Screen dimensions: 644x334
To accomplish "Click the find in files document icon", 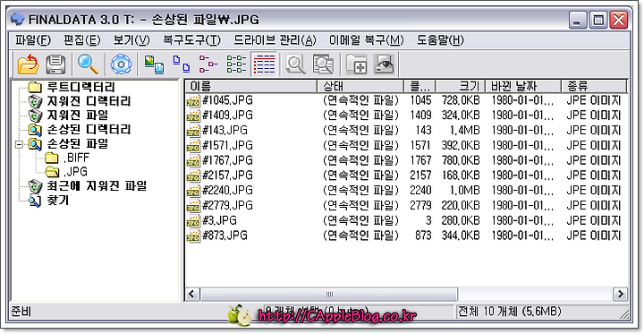I will pos(323,64).
